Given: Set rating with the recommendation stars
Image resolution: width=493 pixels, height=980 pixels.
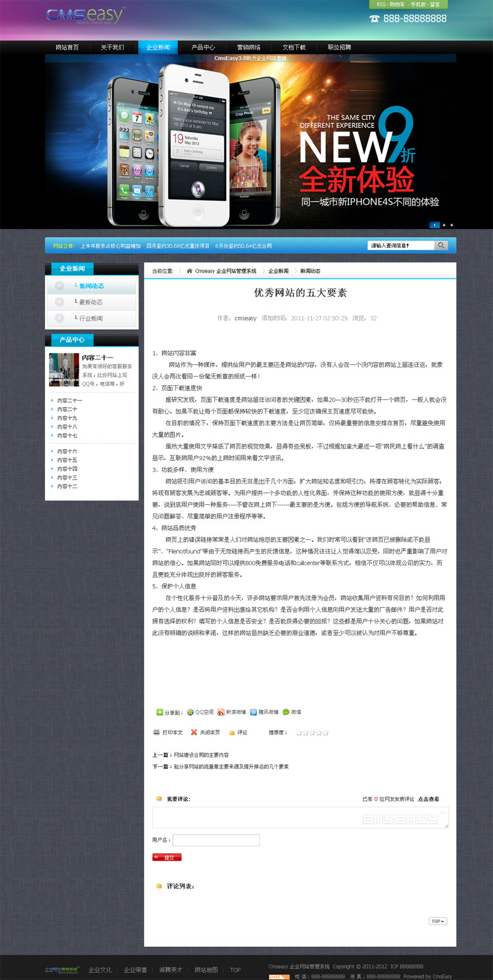Looking at the screenshot, I should click(312, 733).
